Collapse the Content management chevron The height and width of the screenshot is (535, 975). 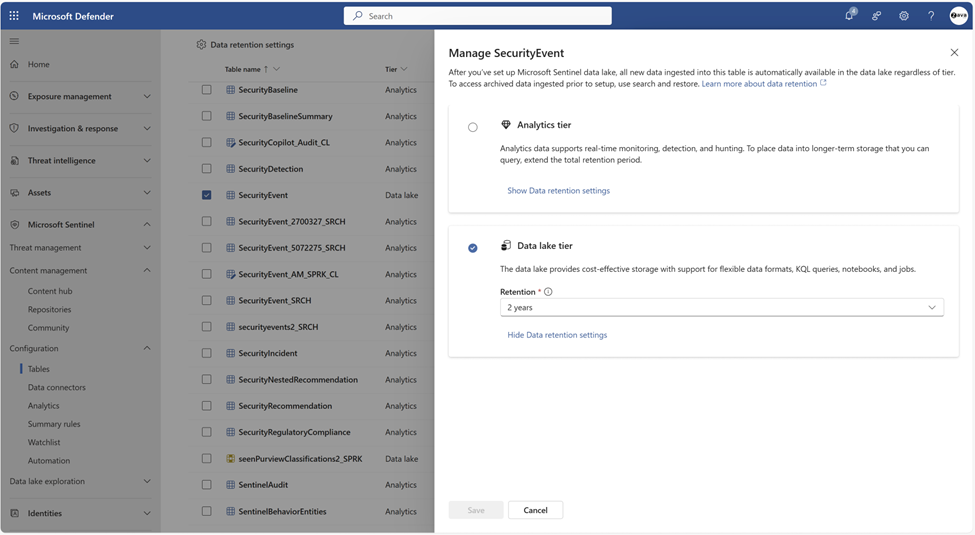pos(147,270)
